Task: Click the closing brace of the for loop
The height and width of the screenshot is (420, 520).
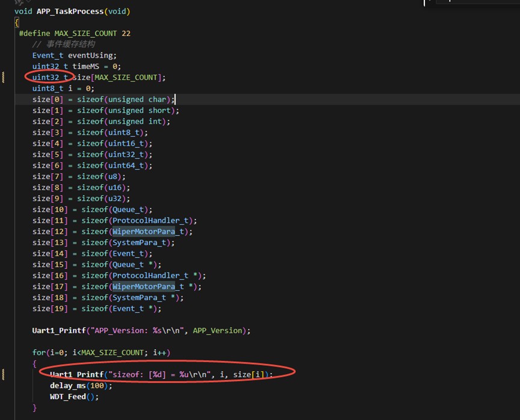Action: coord(34,408)
